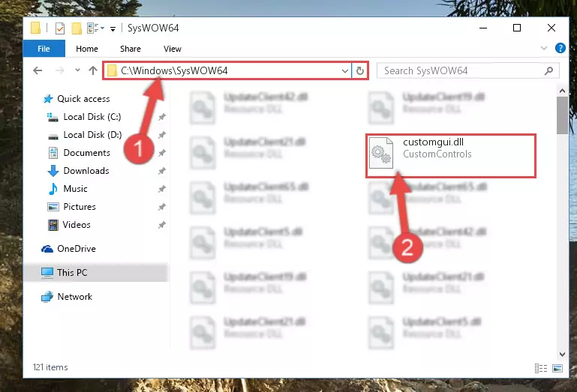Click the Quick access star icon
The image size is (577, 392).
click(48, 98)
